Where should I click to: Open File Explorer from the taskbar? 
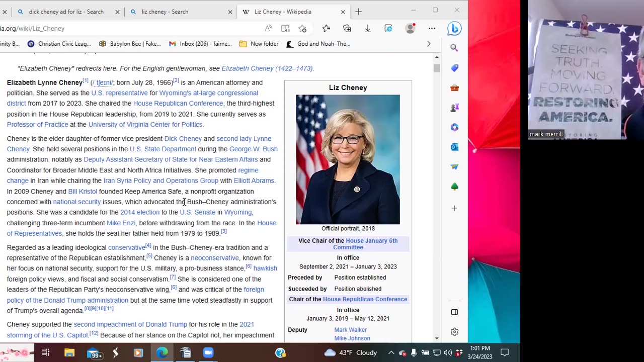pos(69,352)
